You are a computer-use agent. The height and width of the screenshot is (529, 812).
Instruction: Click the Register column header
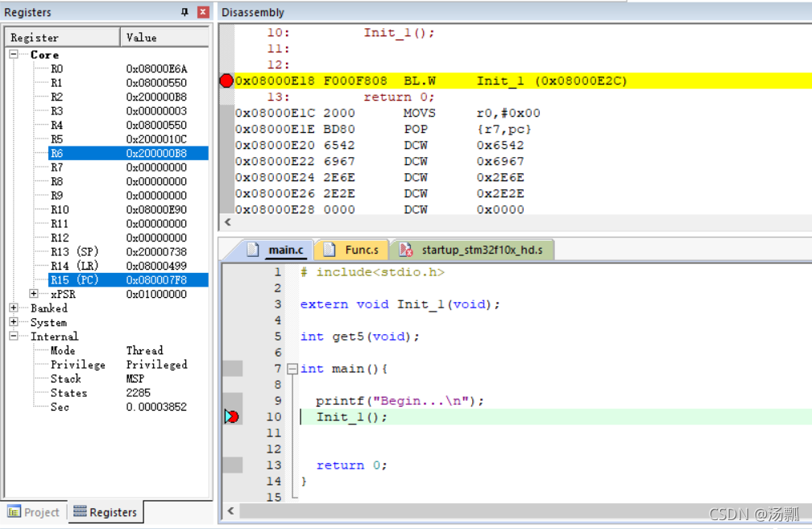[x=63, y=37]
